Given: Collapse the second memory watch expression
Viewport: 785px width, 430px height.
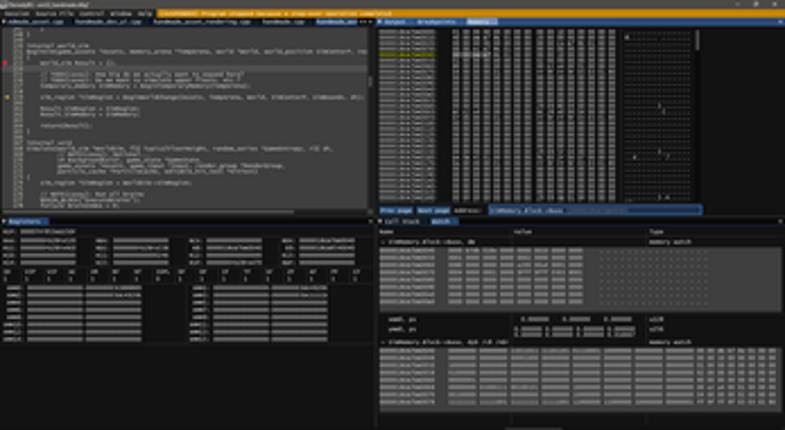Looking at the screenshot, I should pyautogui.click(x=384, y=342).
